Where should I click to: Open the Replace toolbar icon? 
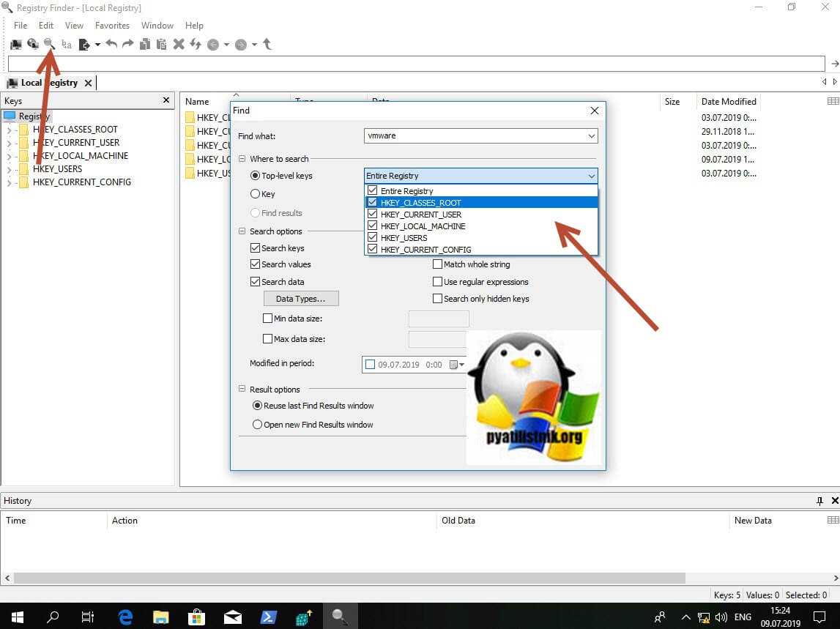click(67, 45)
